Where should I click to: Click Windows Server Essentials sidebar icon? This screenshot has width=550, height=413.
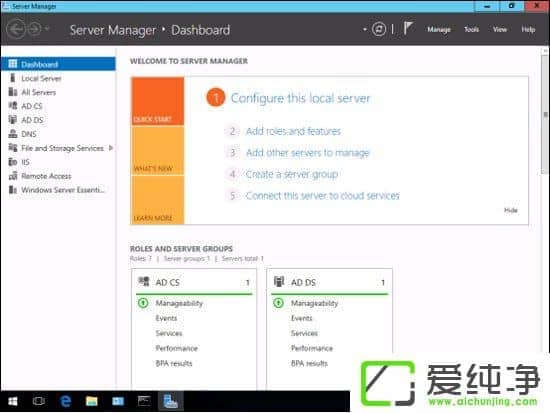tap(13, 190)
